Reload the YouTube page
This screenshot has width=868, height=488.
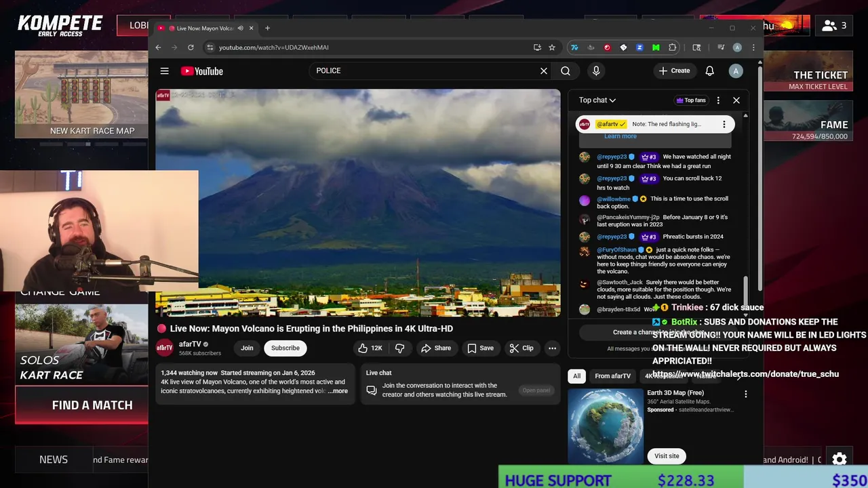click(191, 47)
